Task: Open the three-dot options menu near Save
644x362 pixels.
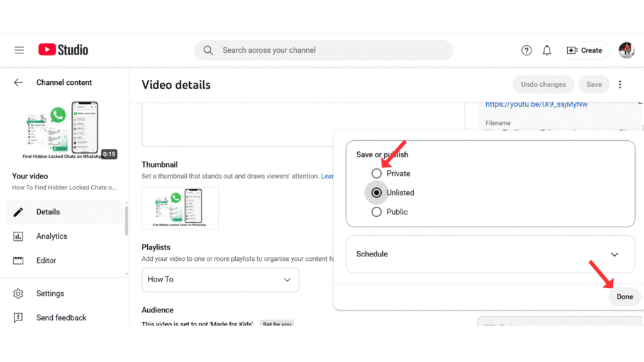Action: (620, 84)
